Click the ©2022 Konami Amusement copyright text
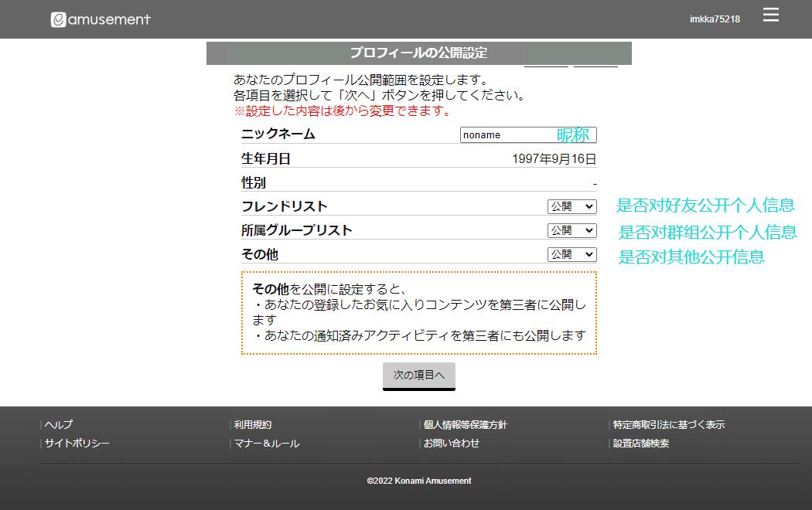This screenshot has height=510, width=812. [418, 481]
